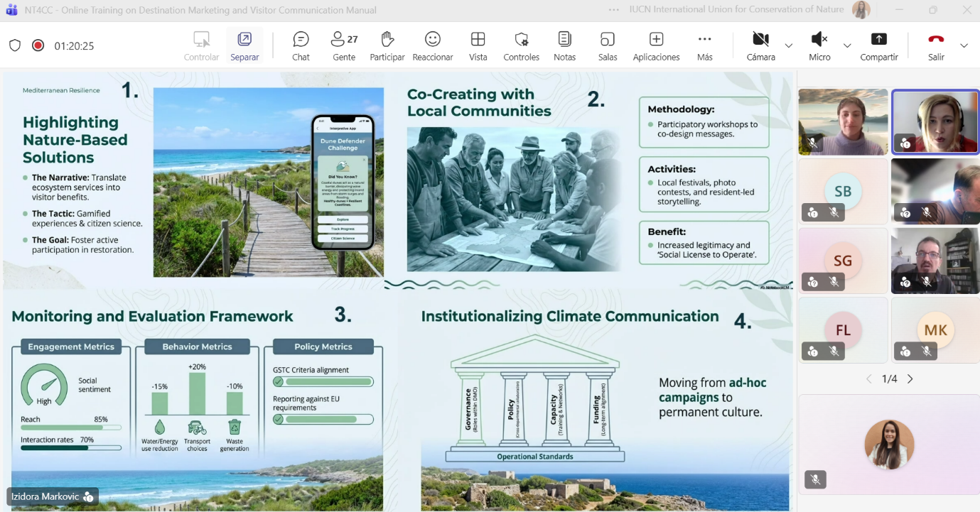Unmute the Micro microphone

tap(819, 46)
